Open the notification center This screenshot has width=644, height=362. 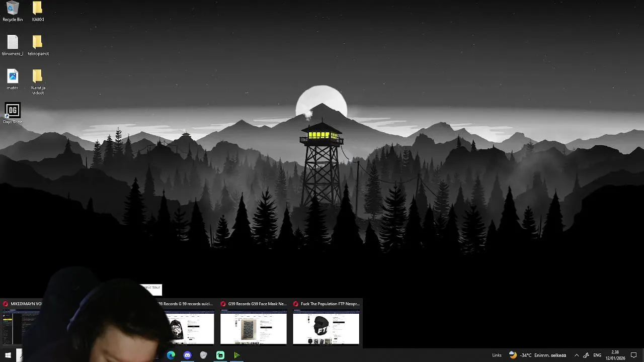[x=634, y=355]
